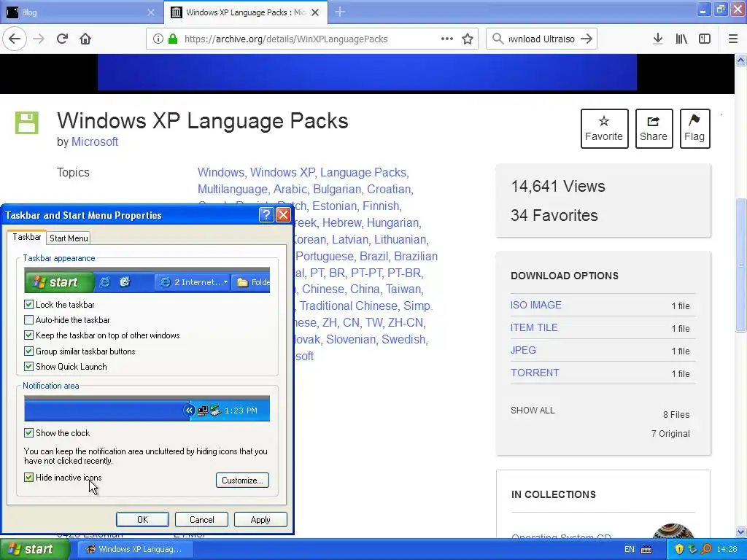This screenshot has width=747, height=560.
Task: Open page actions three-dot menu
Action: click(447, 39)
